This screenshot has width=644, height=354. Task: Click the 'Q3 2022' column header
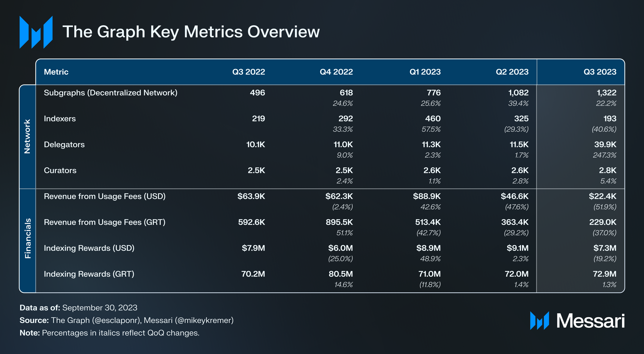tap(249, 72)
